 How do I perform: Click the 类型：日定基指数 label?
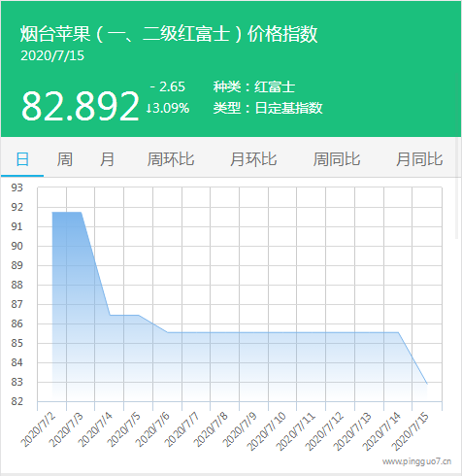point(268,108)
